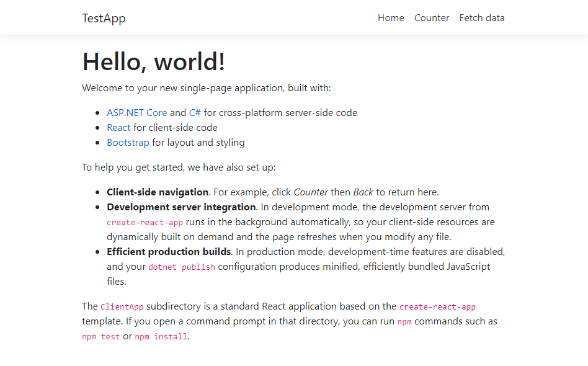Image resolution: width=588 pixels, height=366 pixels.
Task: Click 'create-react-app' code in last paragraph
Action: (x=437, y=306)
